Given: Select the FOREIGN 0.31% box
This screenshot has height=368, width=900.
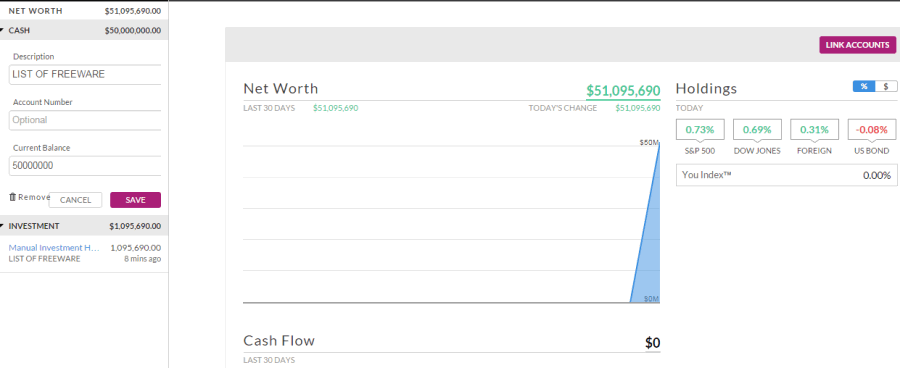Looking at the screenshot, I should click(x=814, y=130).
